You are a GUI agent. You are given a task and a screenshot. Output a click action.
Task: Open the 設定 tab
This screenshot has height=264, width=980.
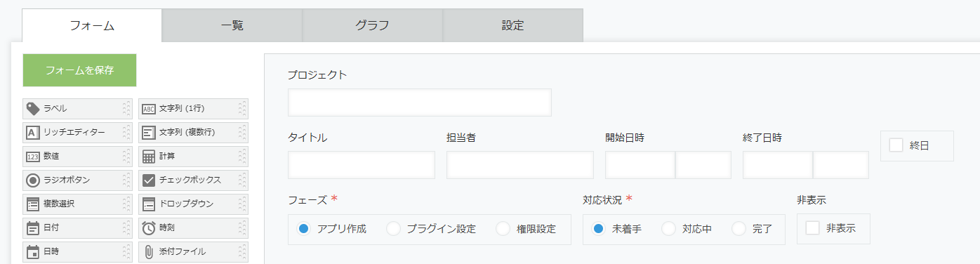click(x=513, y=26)
